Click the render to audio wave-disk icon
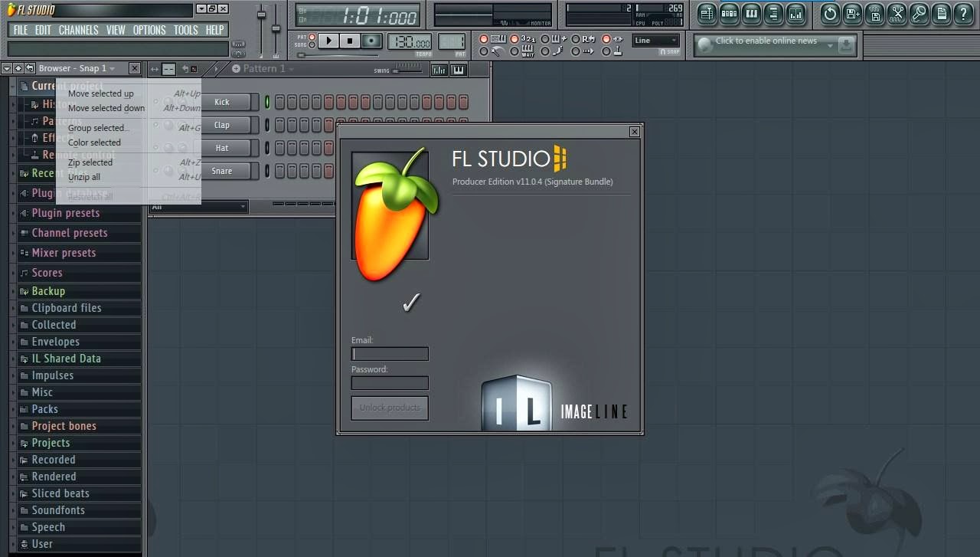 pyautogui.click(x=874, y=13)
